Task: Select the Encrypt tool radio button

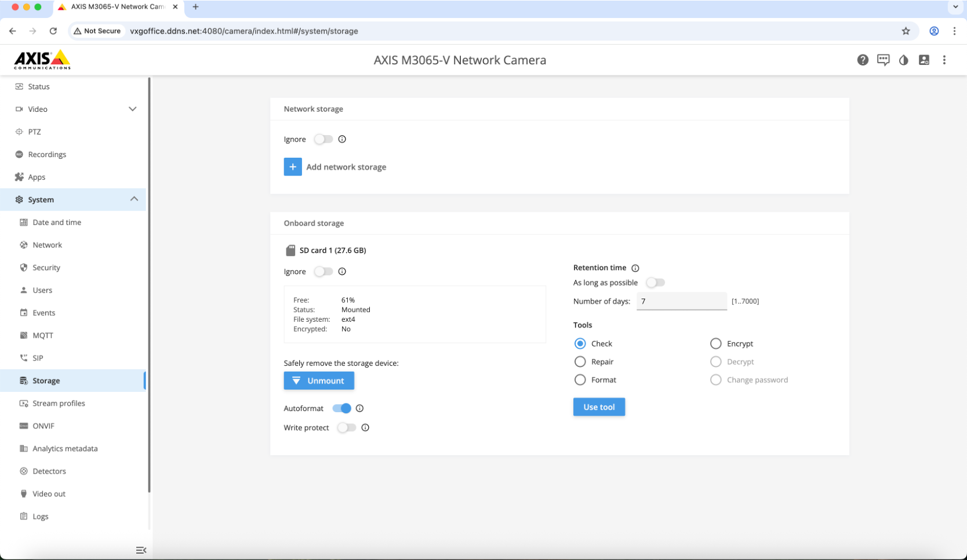Action: coord(716,344)
